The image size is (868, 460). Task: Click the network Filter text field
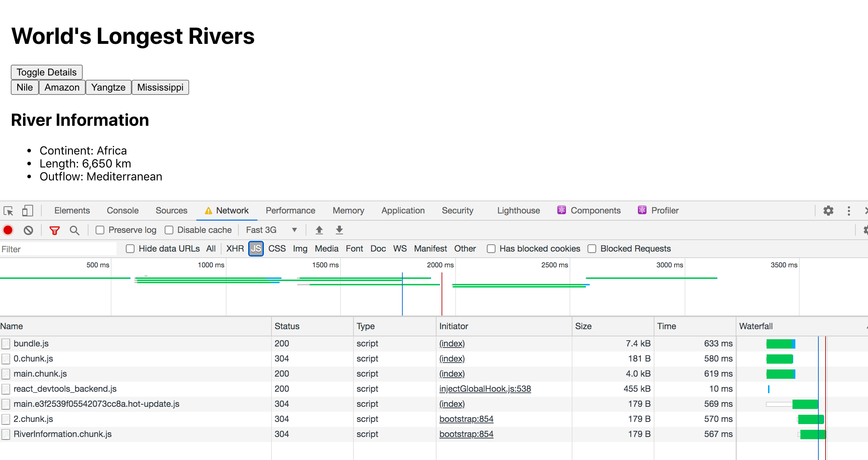click(x=58, y=249)
